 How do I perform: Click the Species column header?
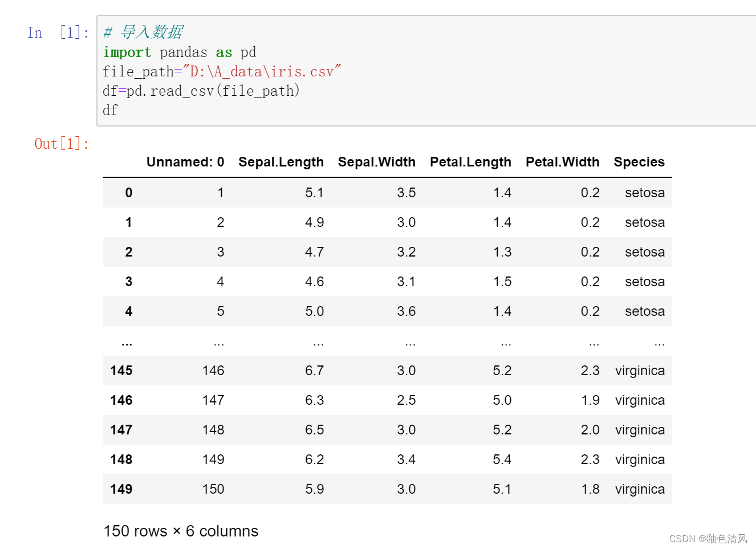coord(639,162)
